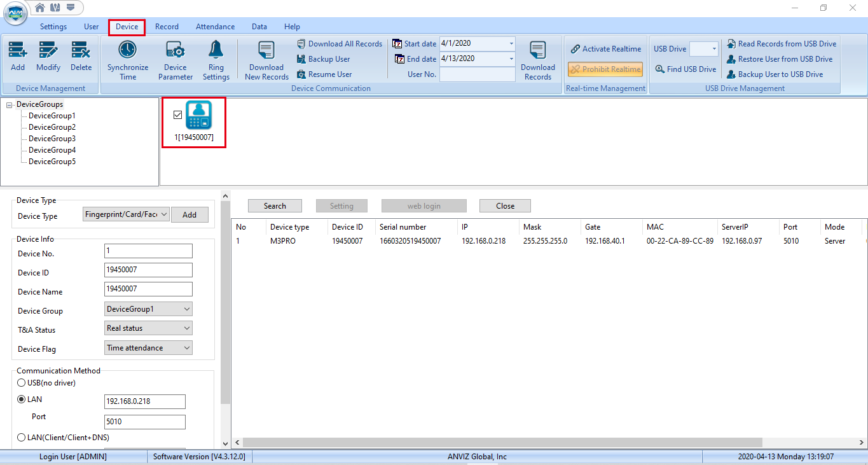Open the Record ribbon tab
The image size is (868, 465).
pyautogui.click(x=167, y=27)
